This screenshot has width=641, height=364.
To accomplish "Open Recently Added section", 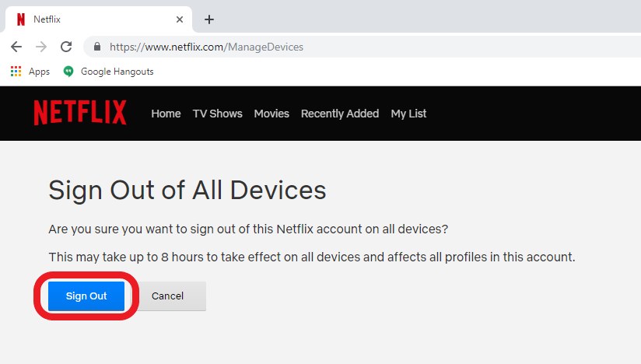I will tap(340, 114).
